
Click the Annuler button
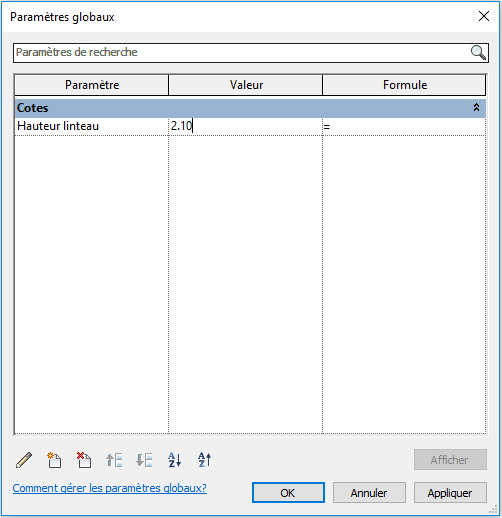point(369,493)
